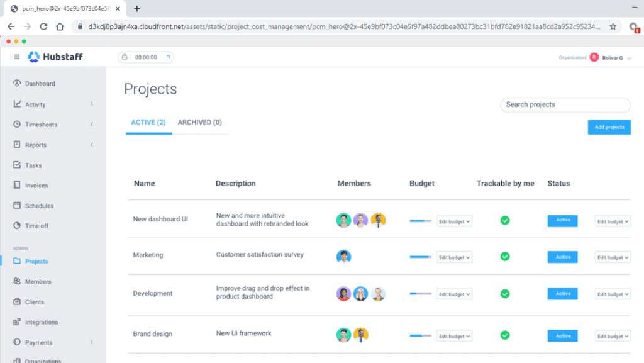Open the Bolivar G organization dropdown
The width and height of the screenshot is (644, 363).
pos(613,57)
